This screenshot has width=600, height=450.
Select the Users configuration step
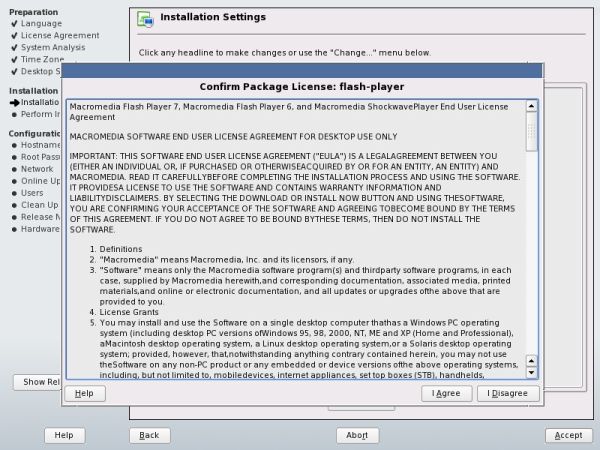pyautogui.click(x=32, y=193)
